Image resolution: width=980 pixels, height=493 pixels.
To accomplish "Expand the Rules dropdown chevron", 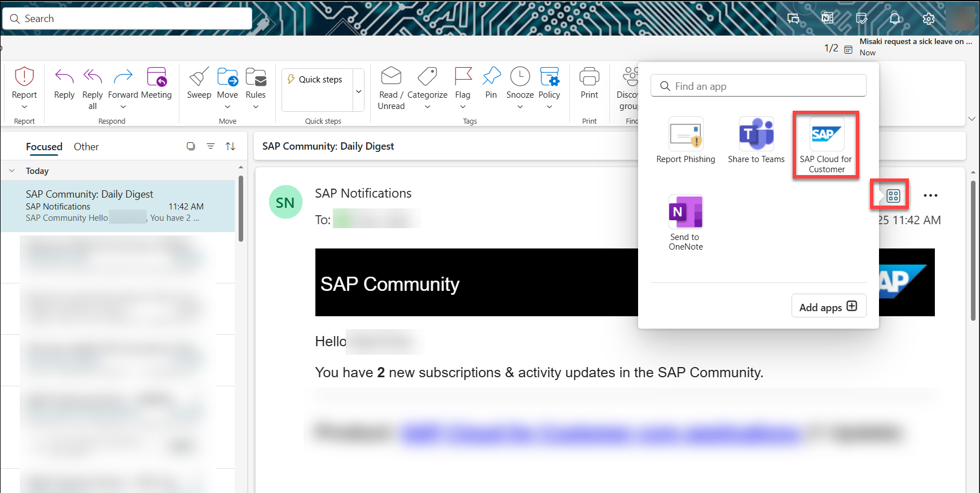I will (x=256, y=107).
